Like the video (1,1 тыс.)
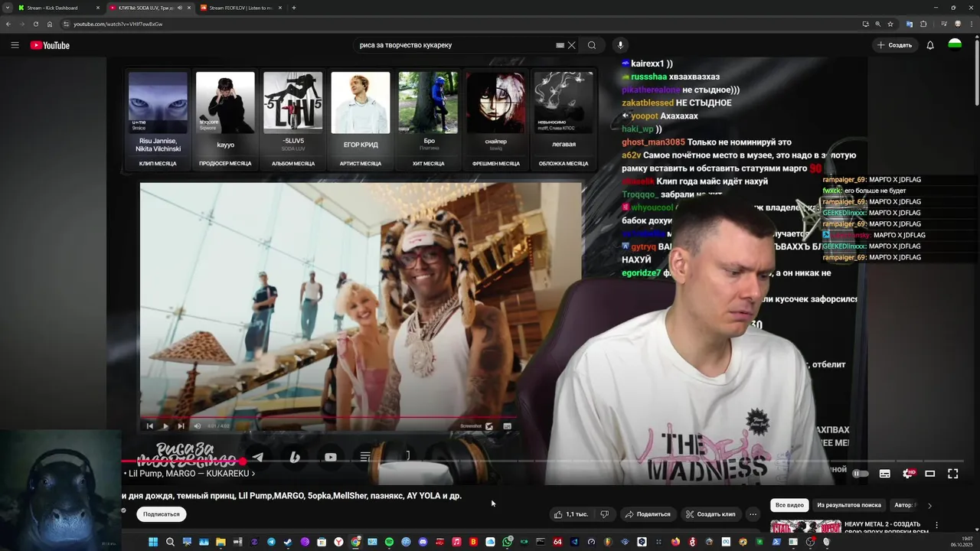This screenshot has height=551, width=980. click(571, 514)
